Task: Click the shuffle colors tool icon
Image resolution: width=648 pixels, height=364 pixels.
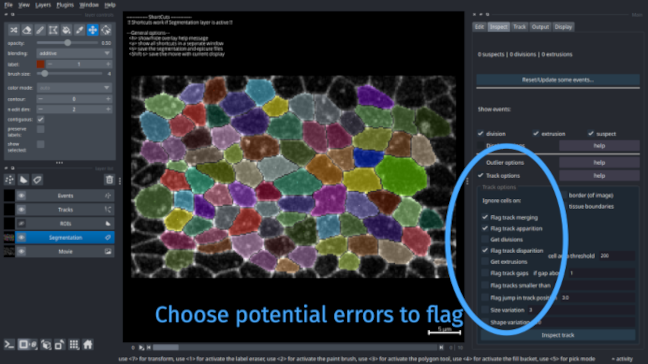Action: point(14,30)
